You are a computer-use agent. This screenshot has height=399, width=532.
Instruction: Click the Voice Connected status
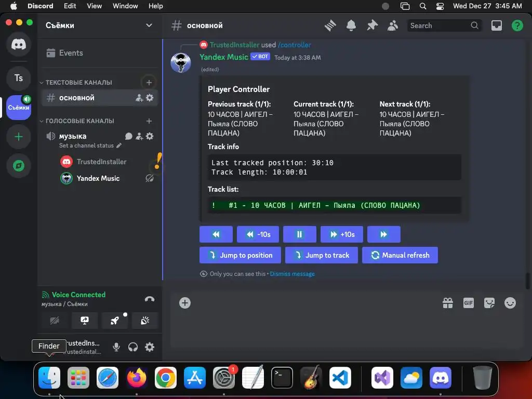[78, 295]
